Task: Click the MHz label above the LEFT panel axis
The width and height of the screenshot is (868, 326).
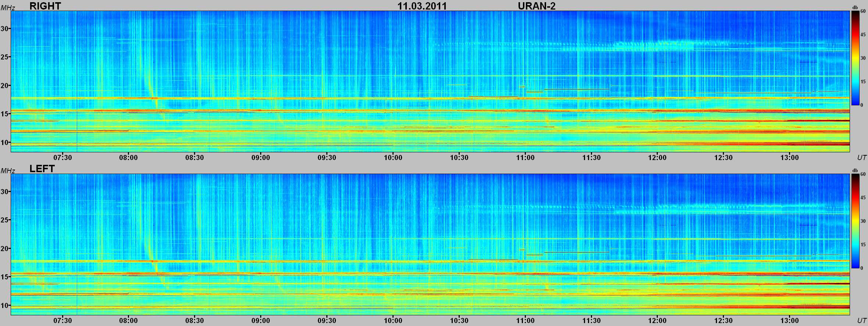Action: click(8, 171)
